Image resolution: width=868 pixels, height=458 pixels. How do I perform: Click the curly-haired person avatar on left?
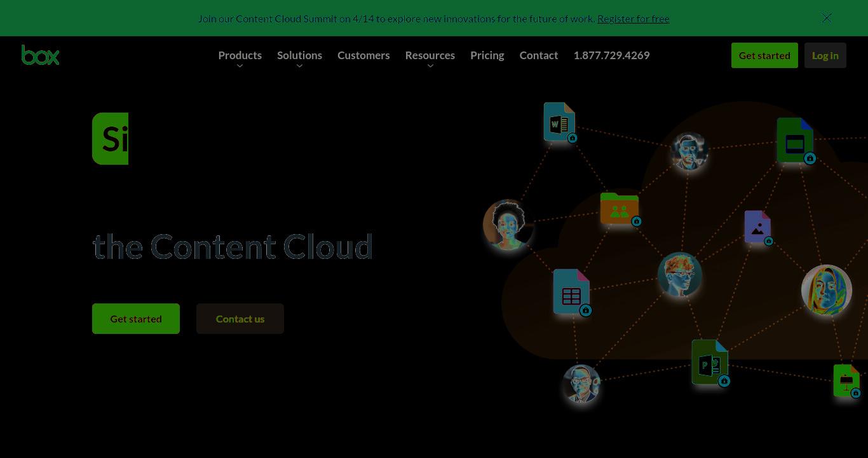[x=508, y=225]
